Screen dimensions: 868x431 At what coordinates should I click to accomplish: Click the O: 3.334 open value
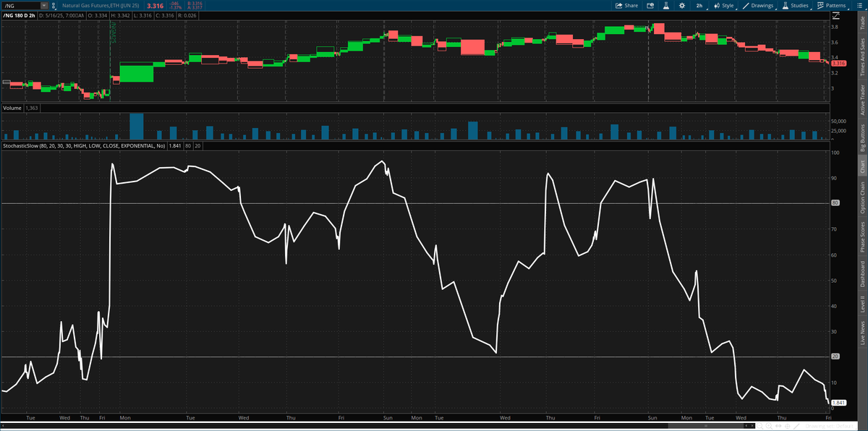point(99,14)
